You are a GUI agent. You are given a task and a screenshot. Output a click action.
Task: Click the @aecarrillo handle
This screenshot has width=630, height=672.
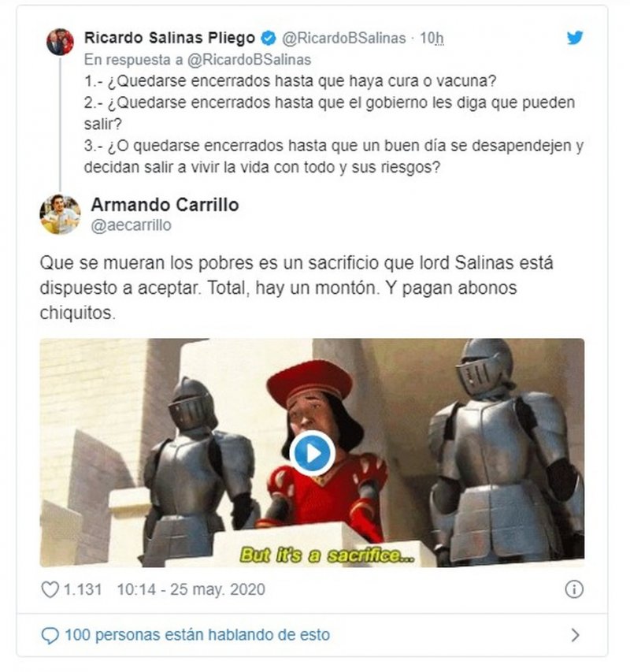click(131, 225)
